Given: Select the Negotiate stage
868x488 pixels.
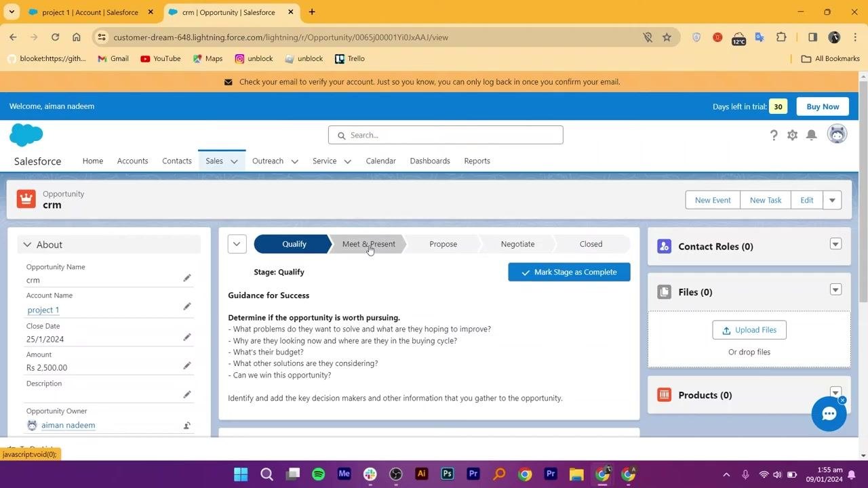Looking at the screenshot, I should point(517,244).
